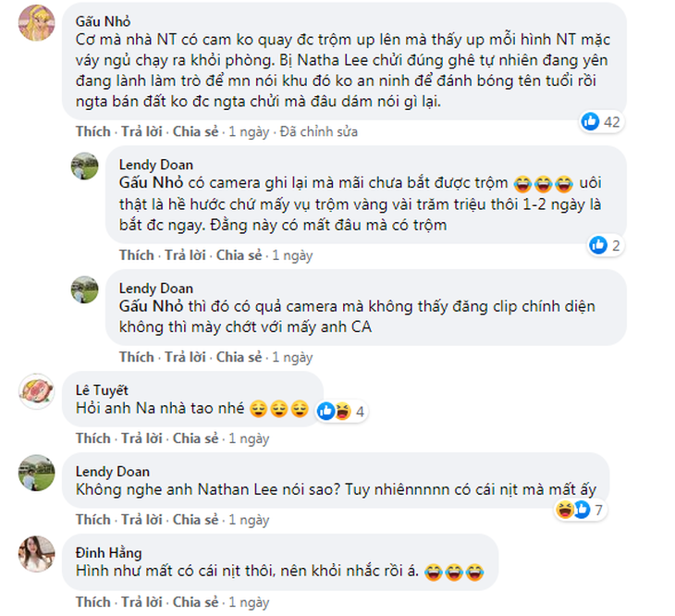Like Gấu Nhỏ's comment with Thích
675x616 pixels.
tap(93, 131)
